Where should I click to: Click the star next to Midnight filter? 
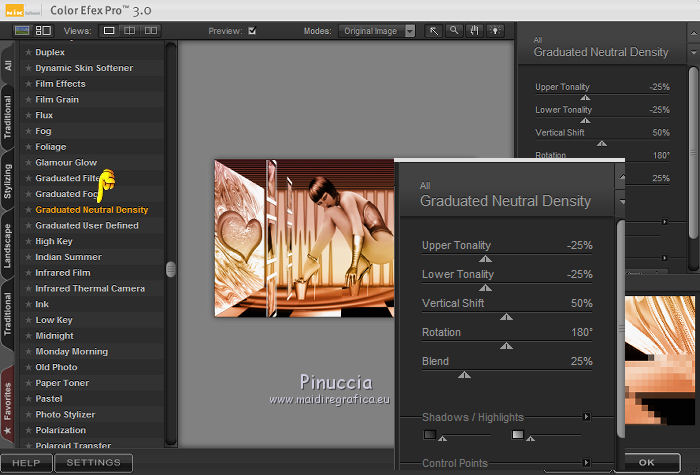(28, 336)
